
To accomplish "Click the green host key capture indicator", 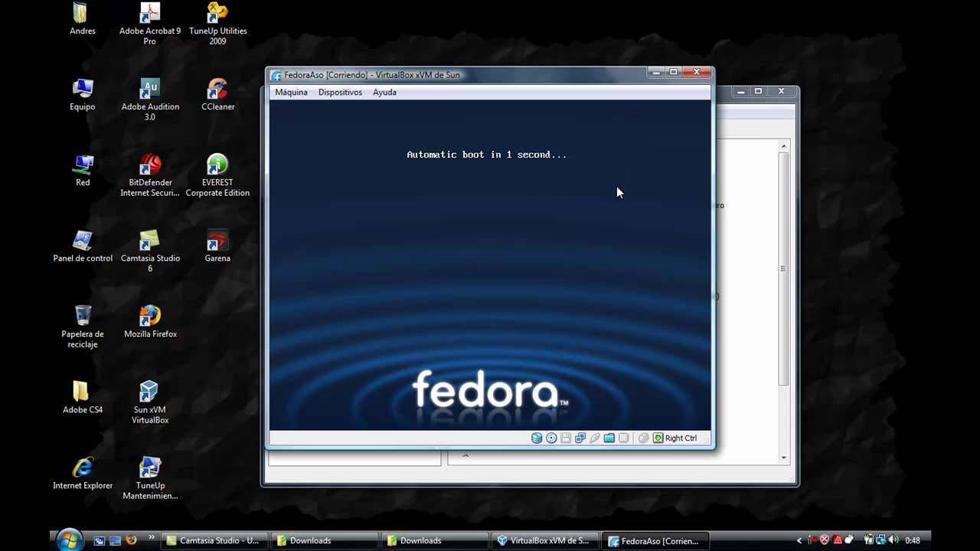I will pyautogui.click(x=658, y=438).
